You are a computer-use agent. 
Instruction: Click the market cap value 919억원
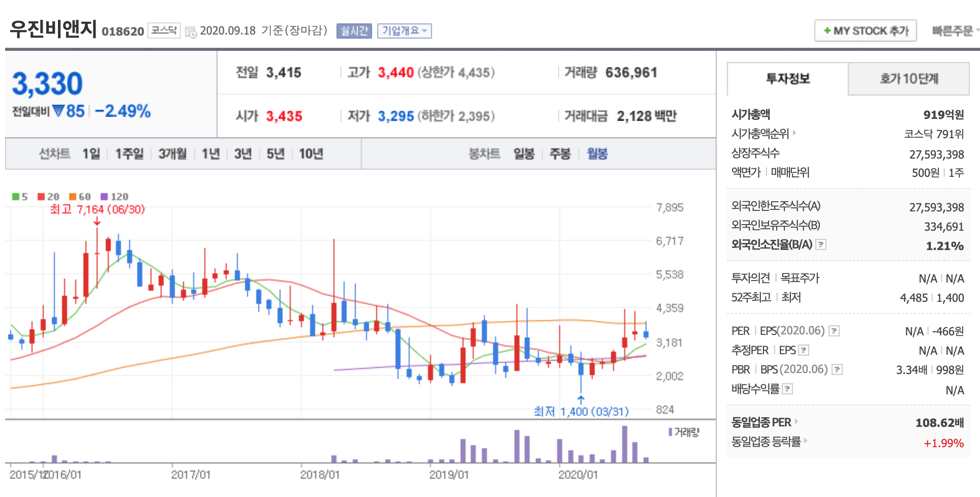943,115
